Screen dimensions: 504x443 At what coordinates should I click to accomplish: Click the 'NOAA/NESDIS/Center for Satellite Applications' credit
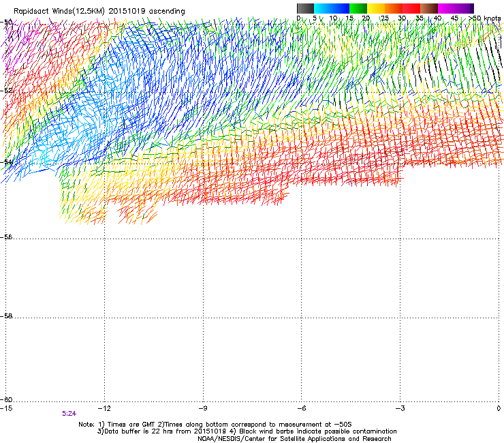coord(294,439)
